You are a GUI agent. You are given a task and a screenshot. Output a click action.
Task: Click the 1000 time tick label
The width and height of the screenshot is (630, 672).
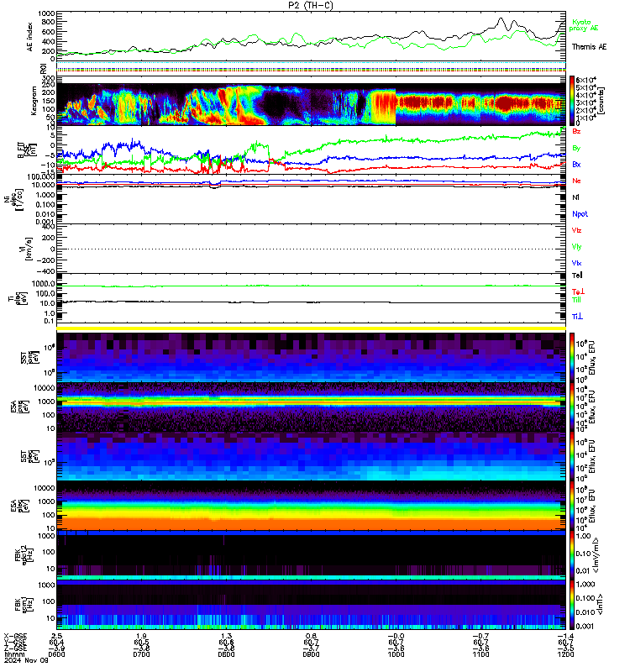tap(396, 654)
